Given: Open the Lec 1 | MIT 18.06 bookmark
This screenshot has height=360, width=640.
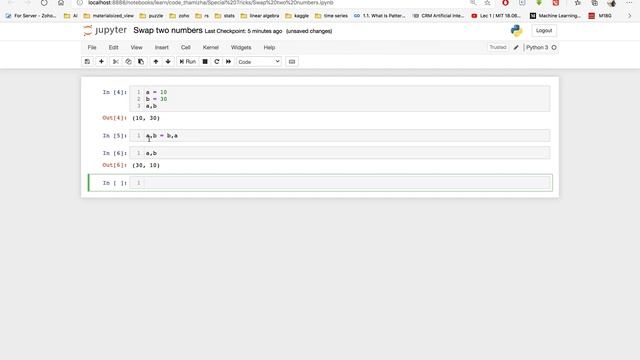Looking at the screenshot, I should (x=496, y=16).
